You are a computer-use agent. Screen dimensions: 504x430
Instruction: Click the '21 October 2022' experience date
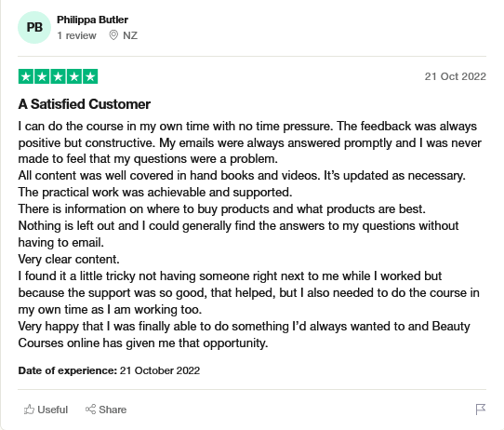[x=160, y=370]
